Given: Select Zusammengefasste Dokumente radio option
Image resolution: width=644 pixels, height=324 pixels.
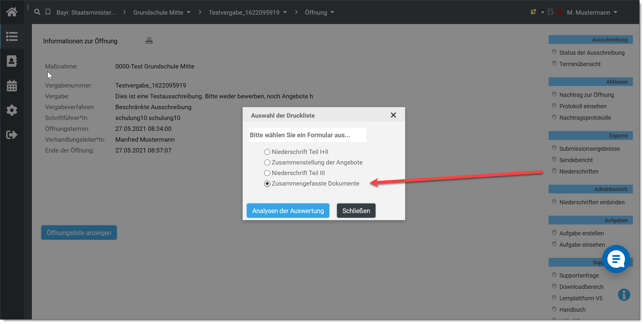Looking at the screenshot, I should point(267,184).
